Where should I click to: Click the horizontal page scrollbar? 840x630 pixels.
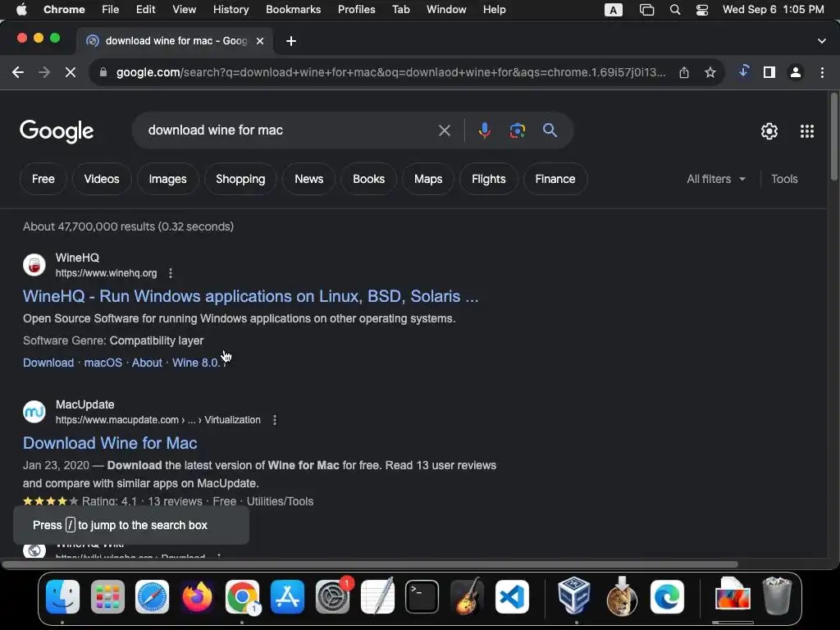(370, 564)
